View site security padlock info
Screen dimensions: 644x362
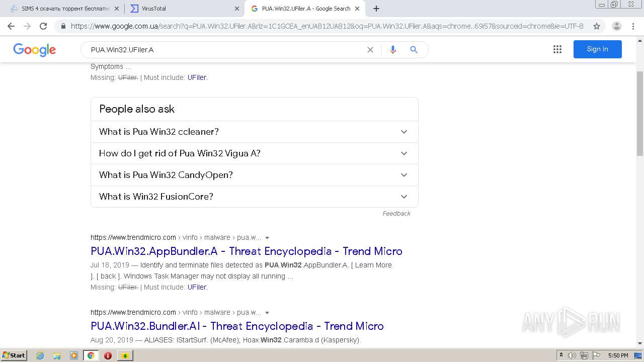tap(63, 26)
